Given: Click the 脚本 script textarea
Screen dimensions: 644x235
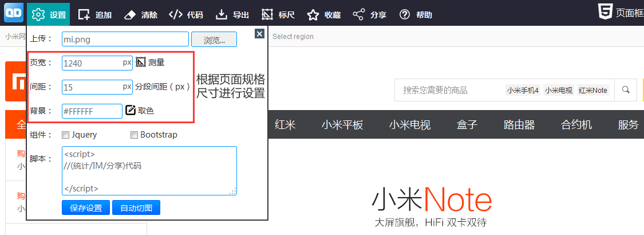Looking at the screenshot, I should (x=149, y=171).
